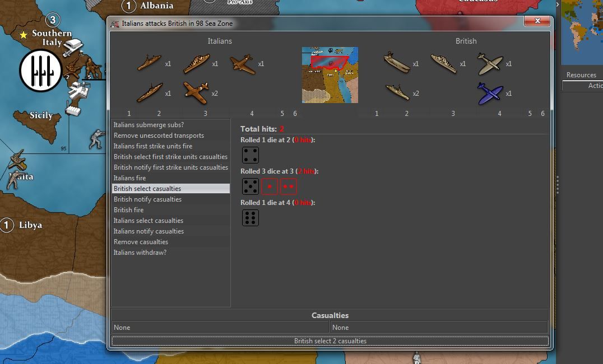Click the world minimap in the corner
Screen dimensions: 603x364
[x=582, y=32]
